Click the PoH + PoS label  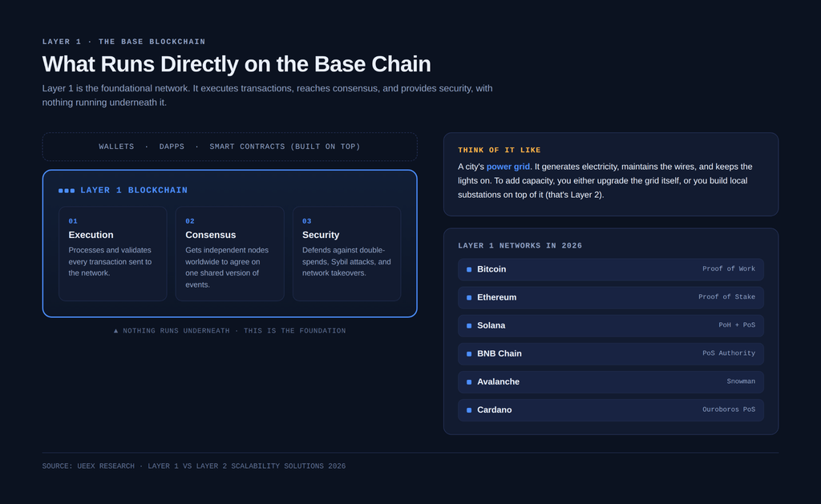[738, 325]
